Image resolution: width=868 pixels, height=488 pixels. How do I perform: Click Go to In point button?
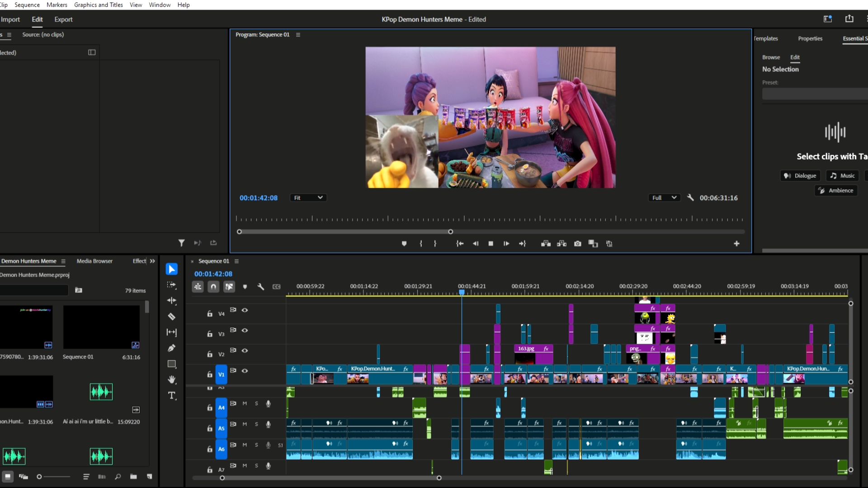[460, 244]
